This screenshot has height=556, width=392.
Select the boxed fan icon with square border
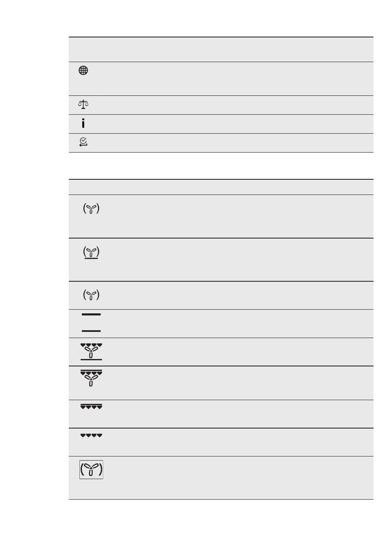point(91,469)
